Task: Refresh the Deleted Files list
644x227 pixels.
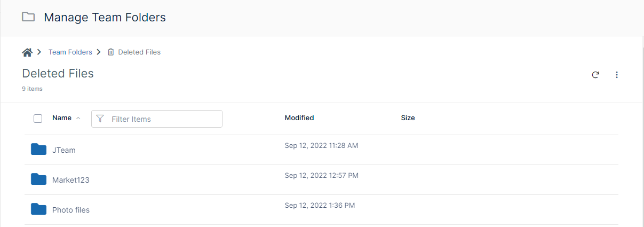Action: [595, 75]
